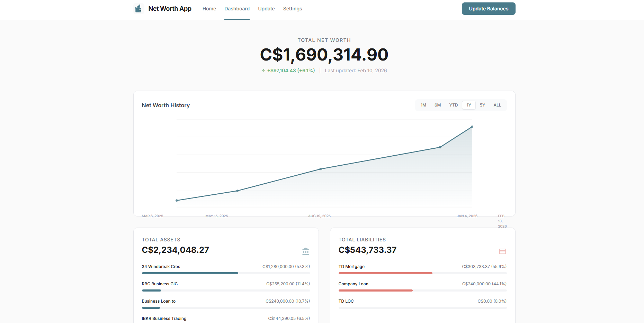The image size is (644, 323).
Task: Select the Jan 4, 2026 data point on chart
Action: click(440, 147)
